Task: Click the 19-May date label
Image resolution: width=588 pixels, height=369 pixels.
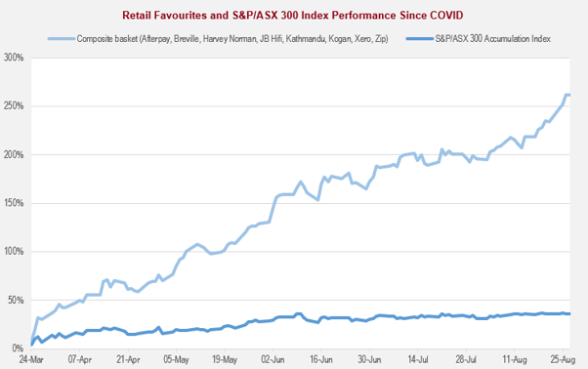Action: click(225, 359)
